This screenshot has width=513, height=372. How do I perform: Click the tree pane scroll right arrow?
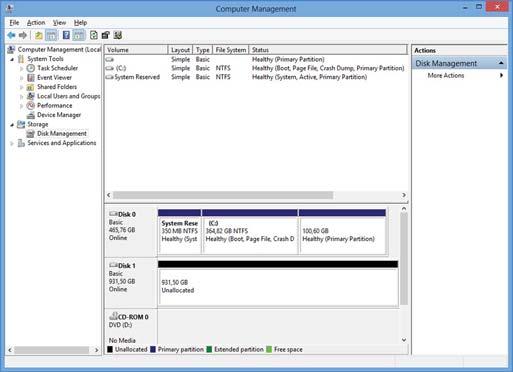[x=97, y=350]
